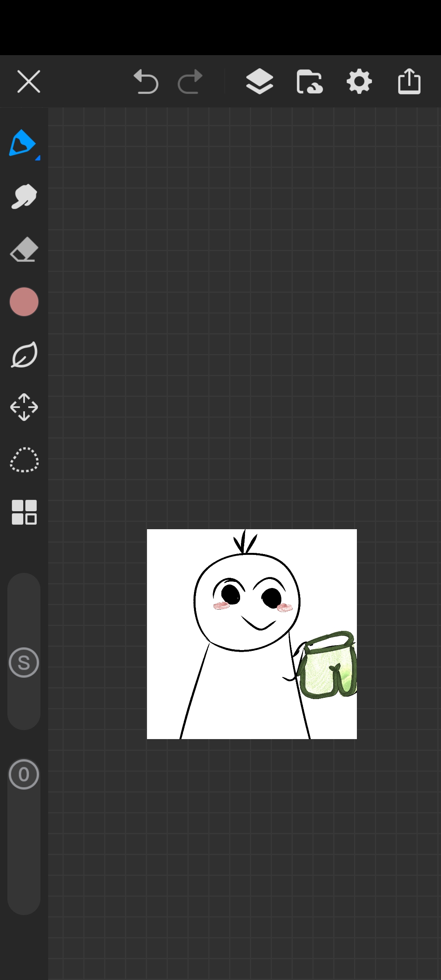This screenshot has height=980, width=441.
Task: Click the brush size S slider handle
Action: click(x=24, y=662)
